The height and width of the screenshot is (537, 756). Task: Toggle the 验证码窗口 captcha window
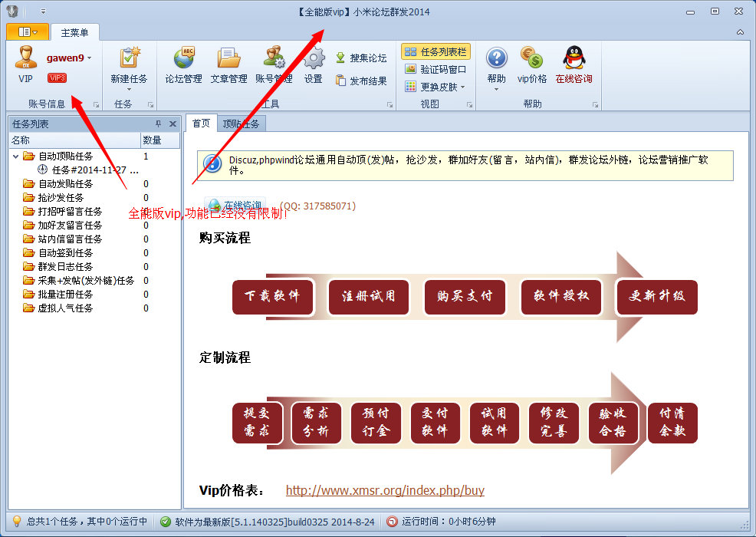[436, 70]
